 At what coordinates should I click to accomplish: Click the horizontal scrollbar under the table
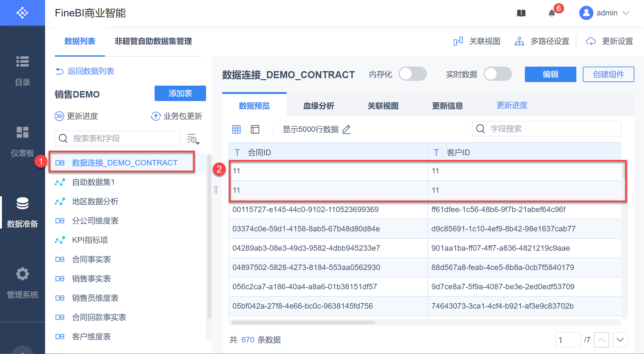(303, 322)
